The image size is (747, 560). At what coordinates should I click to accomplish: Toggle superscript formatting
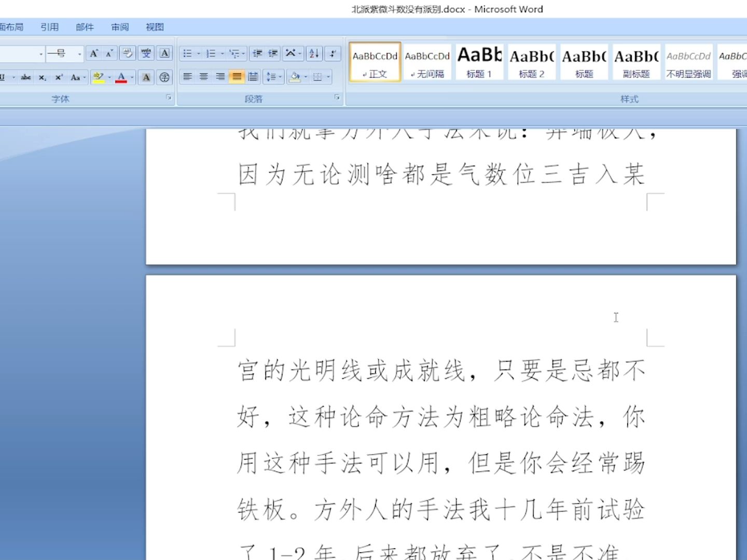59,77
